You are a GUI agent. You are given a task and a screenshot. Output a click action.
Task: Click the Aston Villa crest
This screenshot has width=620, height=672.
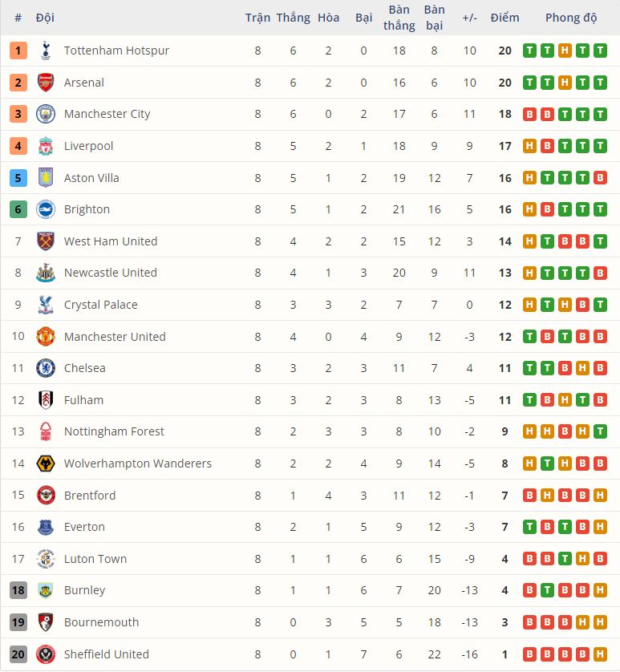coord(44,177)
